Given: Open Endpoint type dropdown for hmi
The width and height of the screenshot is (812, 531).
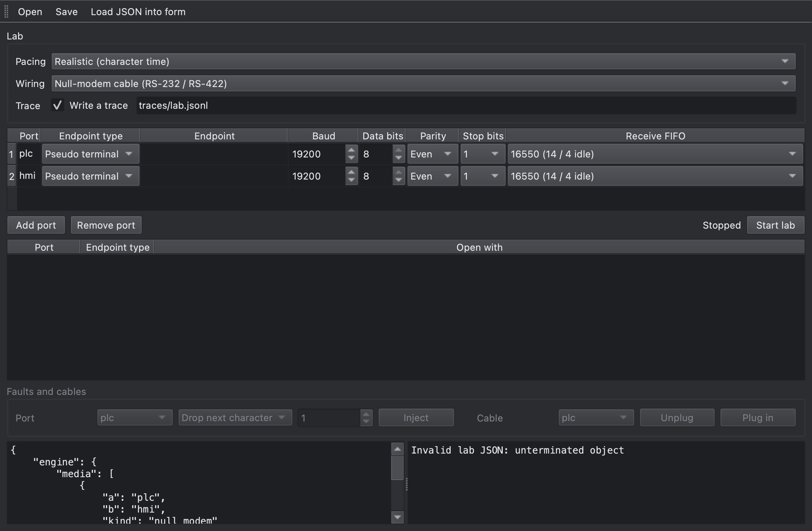Looking at the screenshot, I should point(90,176).
